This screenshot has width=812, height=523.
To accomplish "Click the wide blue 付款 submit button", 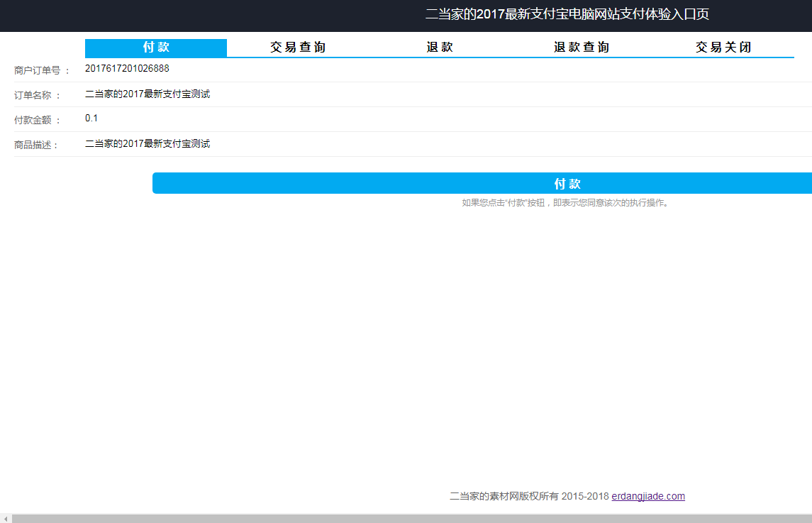I will point(482,183).
